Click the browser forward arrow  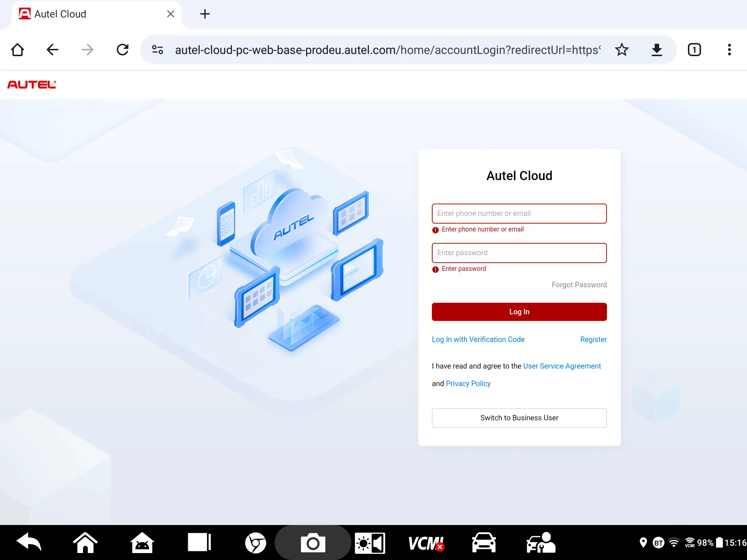88,50
